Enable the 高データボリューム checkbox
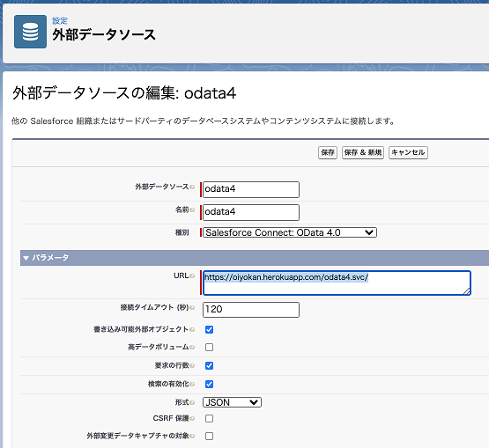 [210, 347]
